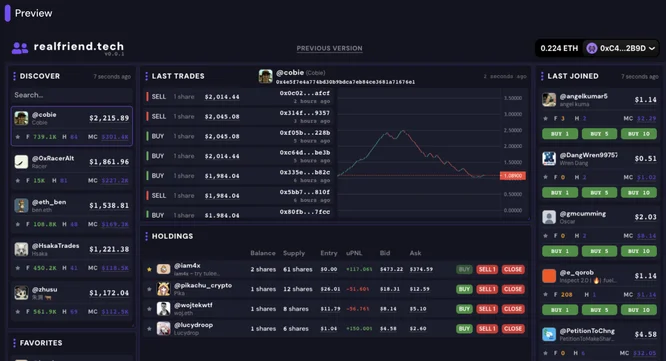
Task: Toggle the star for @pikachu_crypto
Action: click(149, 289)
